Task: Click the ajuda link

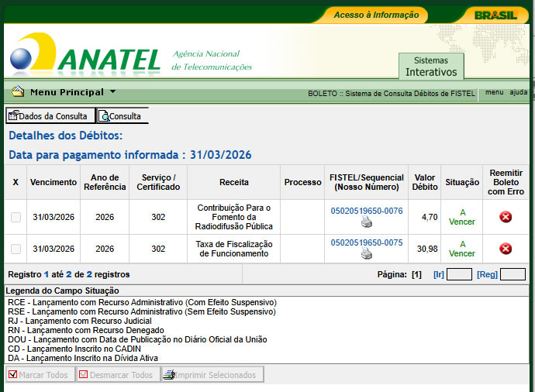Action: click(x=519, y=92)
